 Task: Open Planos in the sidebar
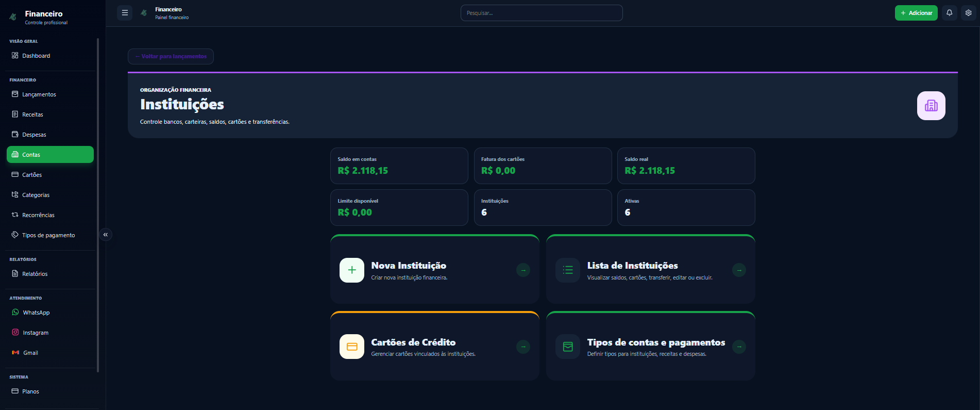tap(50, 391)
